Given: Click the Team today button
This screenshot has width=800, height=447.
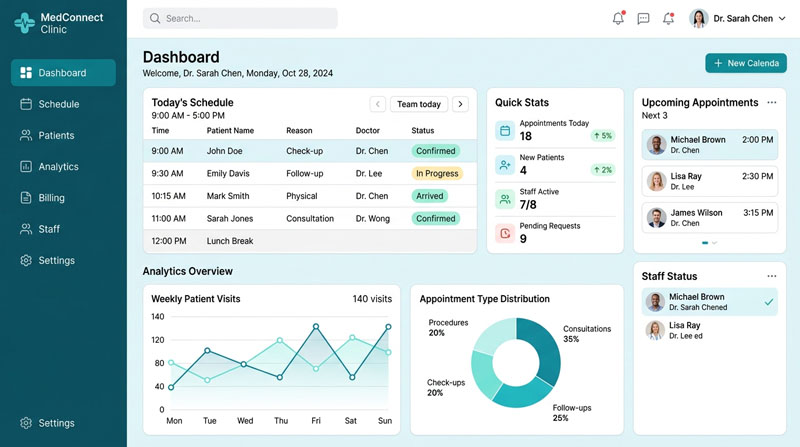Looking at the screenshot, I should coord(419,104).
